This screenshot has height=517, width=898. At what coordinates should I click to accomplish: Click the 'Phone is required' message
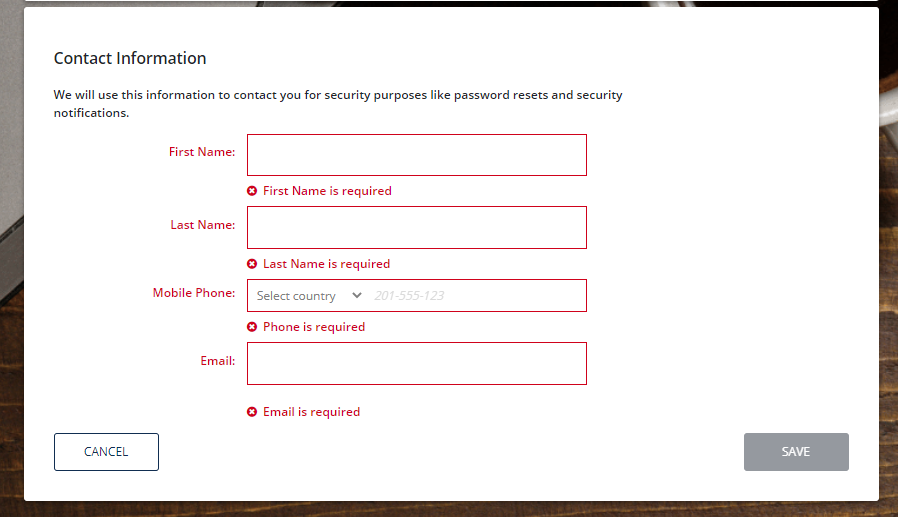tap(314, 327)
